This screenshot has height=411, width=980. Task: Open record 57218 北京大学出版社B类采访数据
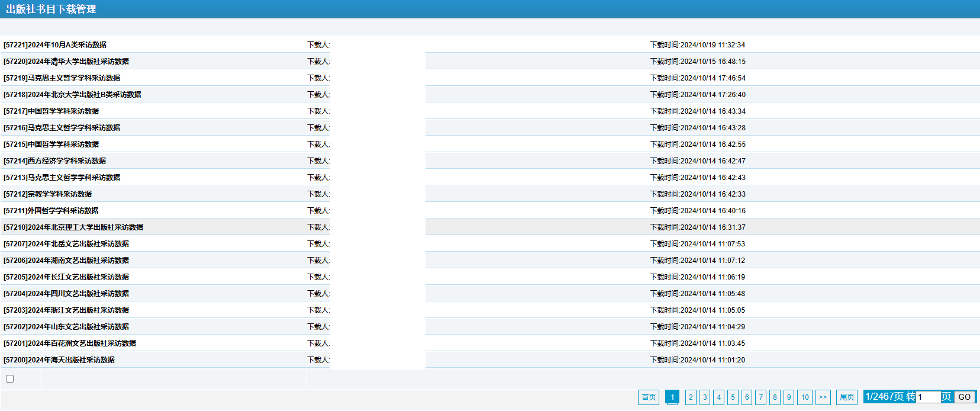point(72,95)
